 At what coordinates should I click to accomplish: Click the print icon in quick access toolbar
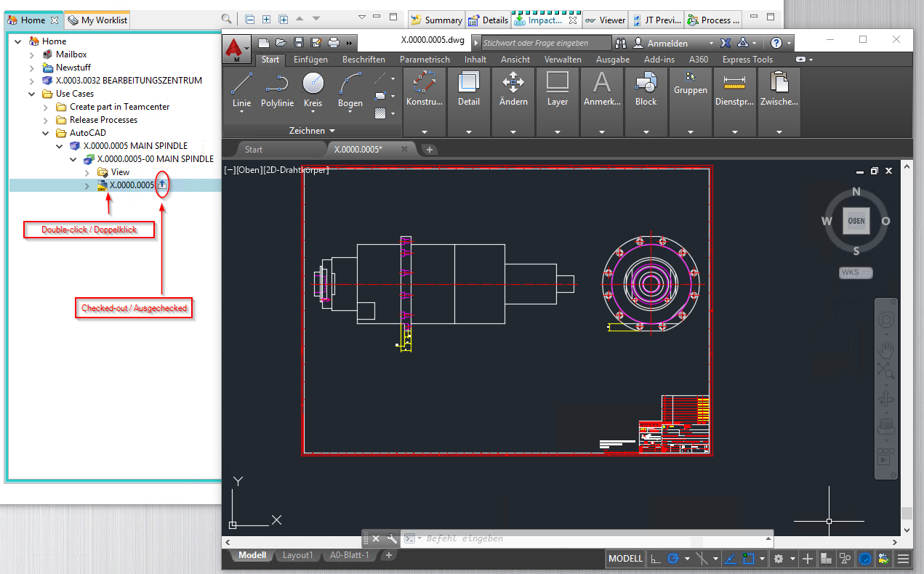[x=334, y=42]
